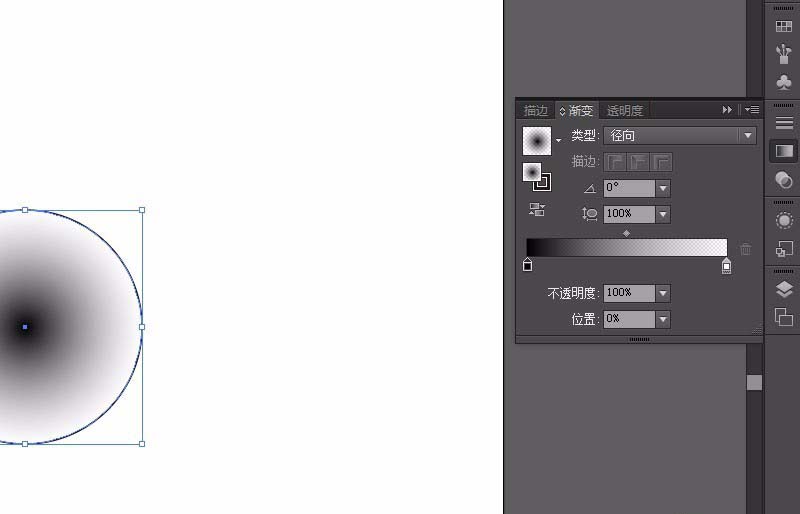Toggle the third 描边 gradient-across-stroke button
This screenshot has height=514, width=800.
tap(661, 162)
